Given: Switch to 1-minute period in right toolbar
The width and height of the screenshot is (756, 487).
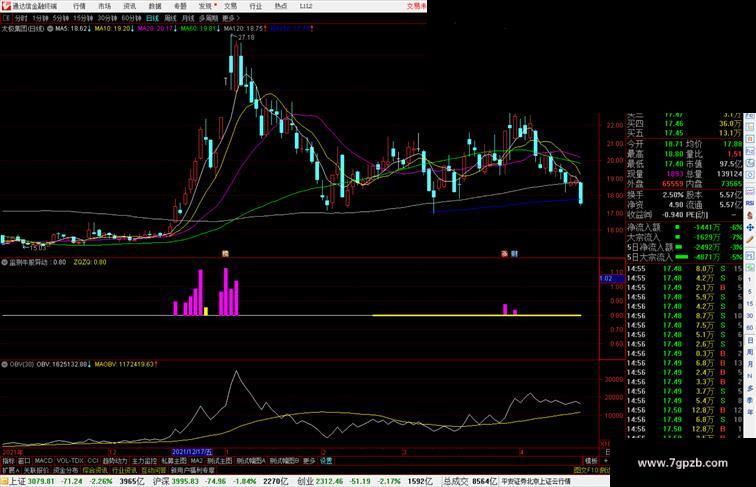Looking at the screenshot, I should (750, 280).
